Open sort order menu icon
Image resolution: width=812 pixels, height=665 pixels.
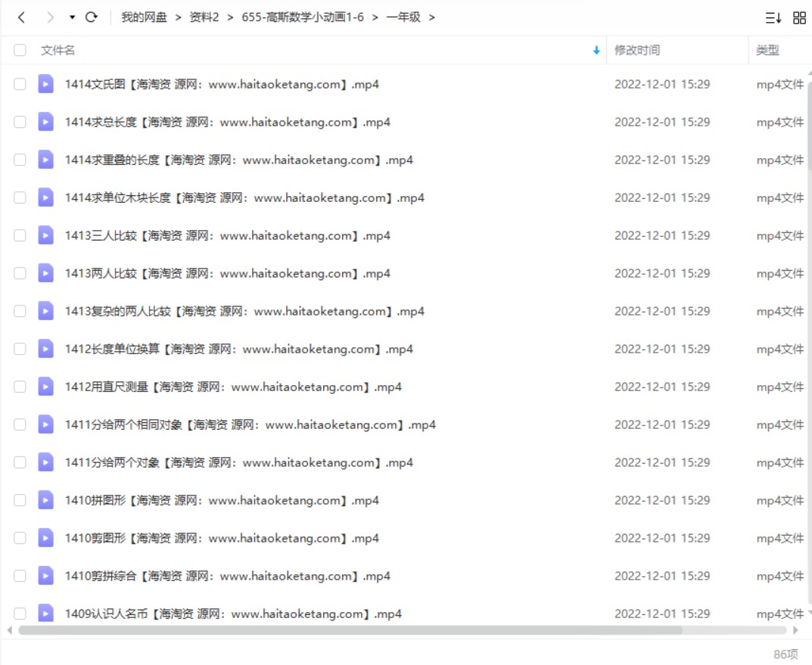(x=773, y=18)
